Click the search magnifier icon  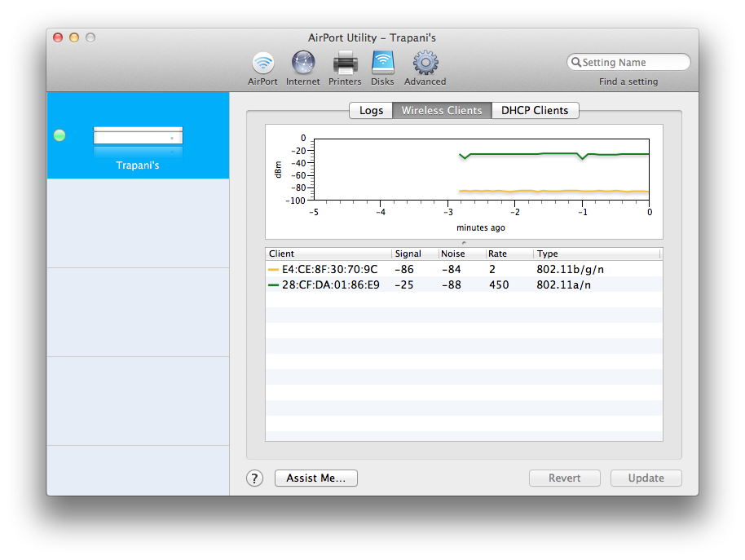(575, 62)
